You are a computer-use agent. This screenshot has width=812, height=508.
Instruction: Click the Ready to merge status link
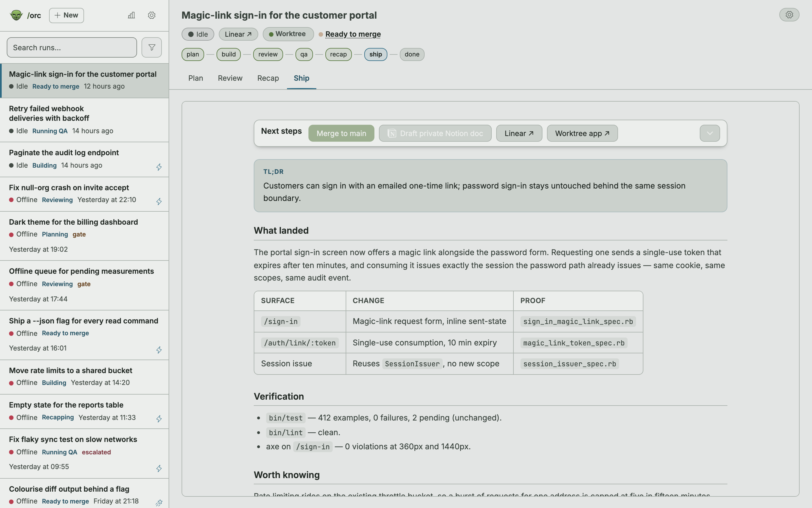click(x=353, y=34)
